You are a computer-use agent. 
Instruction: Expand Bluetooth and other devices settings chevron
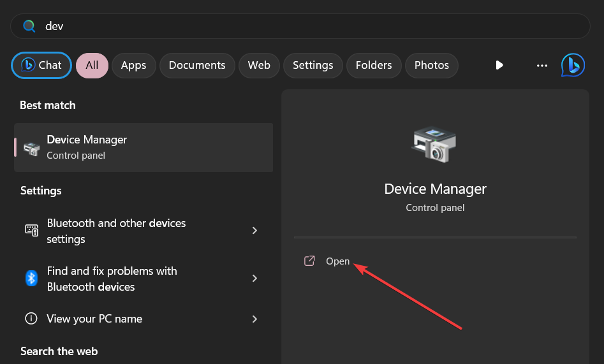pyautogui.click(x=254, y=230)
